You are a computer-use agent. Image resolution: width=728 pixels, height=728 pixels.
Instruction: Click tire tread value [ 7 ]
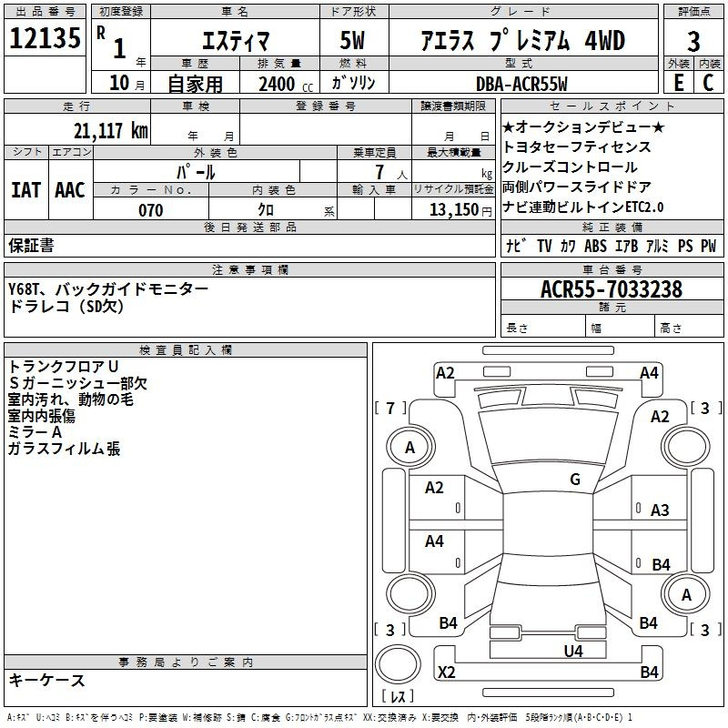click(x=390, y=408)
